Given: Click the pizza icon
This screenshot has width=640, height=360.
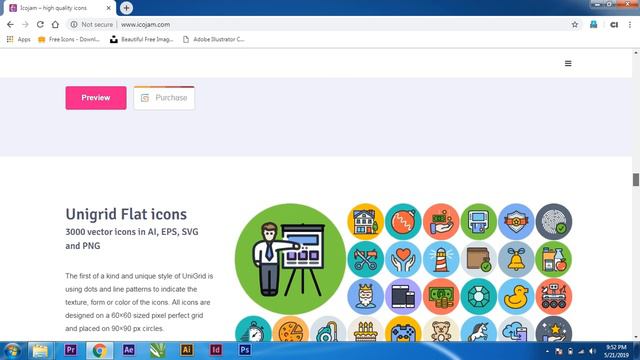Looking at the screenshot, I should (x=290, y=329).
